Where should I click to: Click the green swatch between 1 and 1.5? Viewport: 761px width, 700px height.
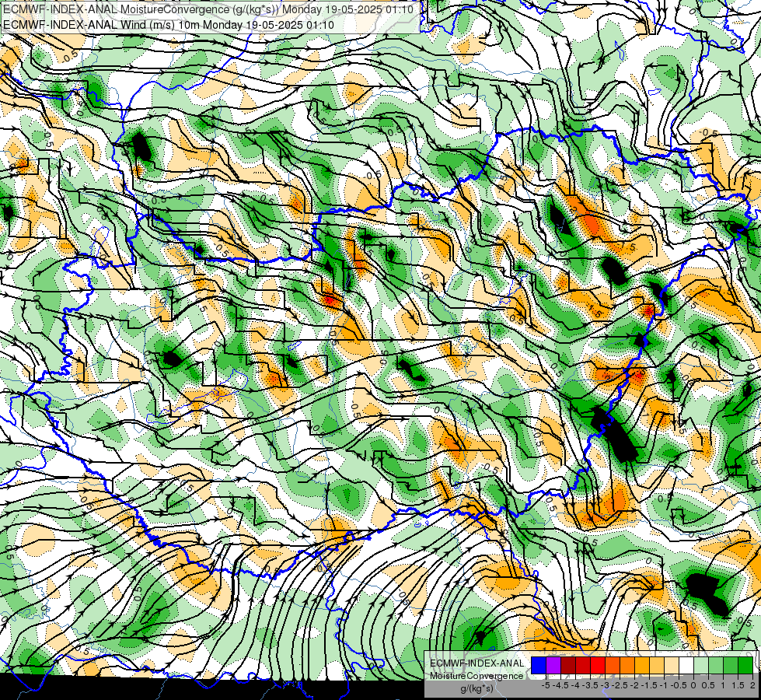click(x=731, y=665)
